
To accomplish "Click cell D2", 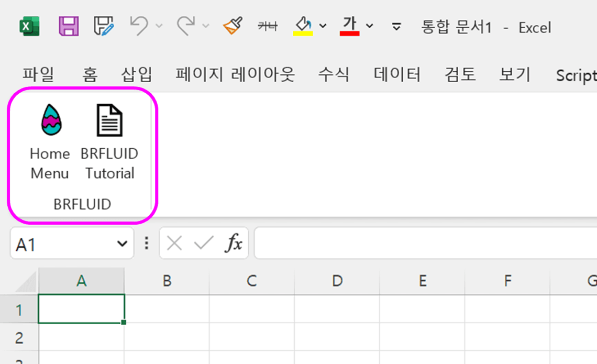I will click(337, 337).
